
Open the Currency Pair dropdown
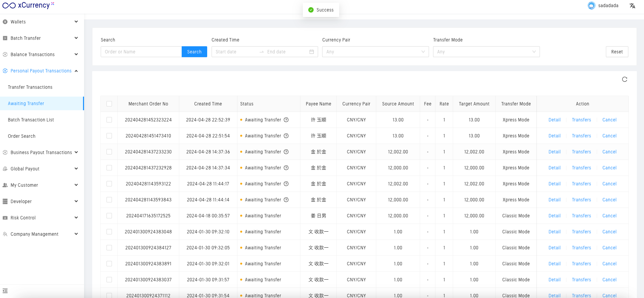click(x=375, y=52)
